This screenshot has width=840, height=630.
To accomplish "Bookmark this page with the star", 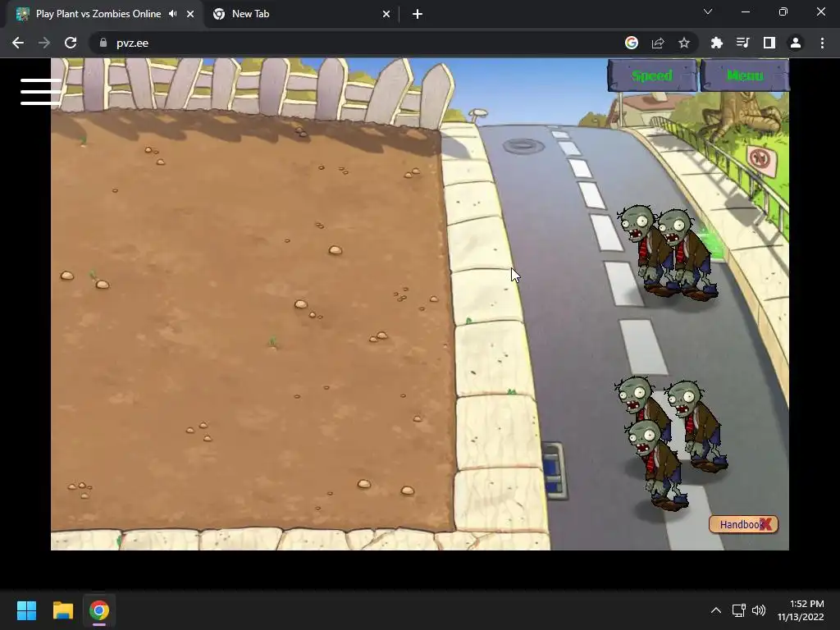I will tap(684, 43).
